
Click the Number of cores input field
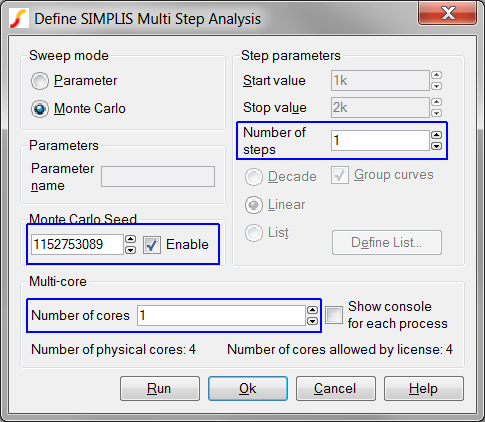pos(221,315)
